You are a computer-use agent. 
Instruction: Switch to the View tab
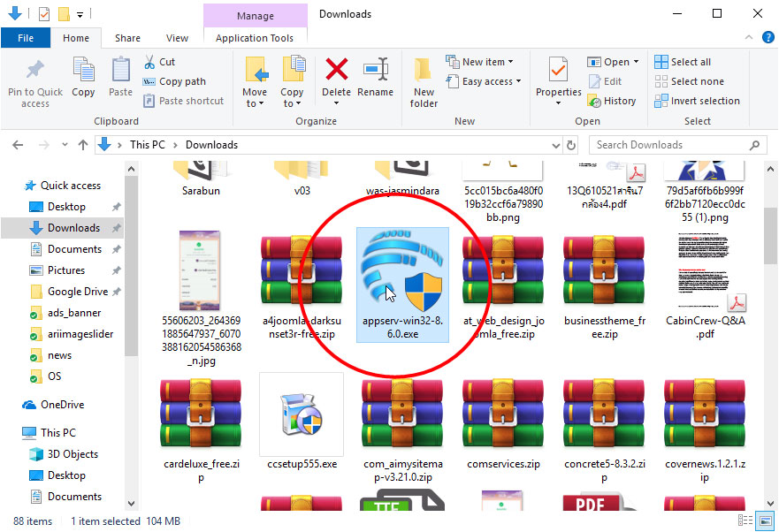(177, 38)
